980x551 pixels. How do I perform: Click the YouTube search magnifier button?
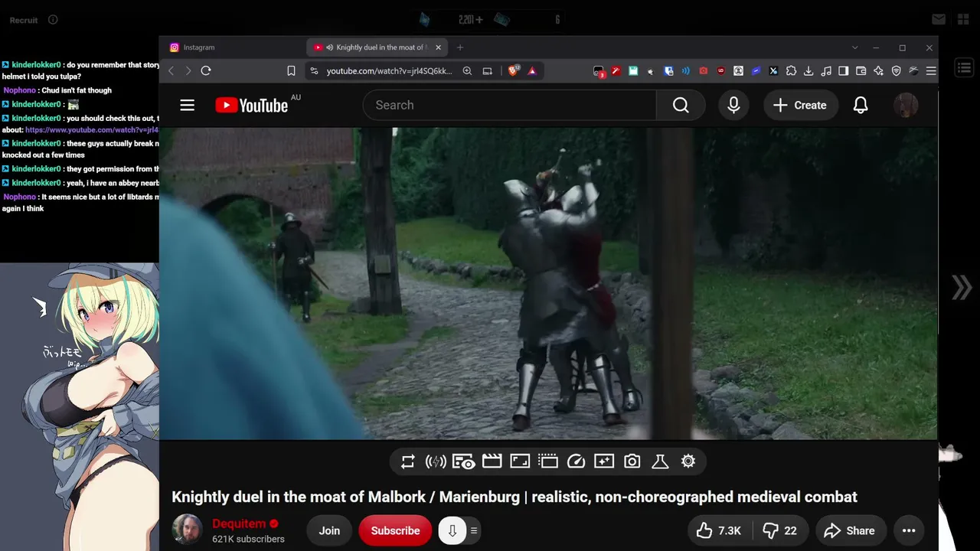[x=681, y=105]
